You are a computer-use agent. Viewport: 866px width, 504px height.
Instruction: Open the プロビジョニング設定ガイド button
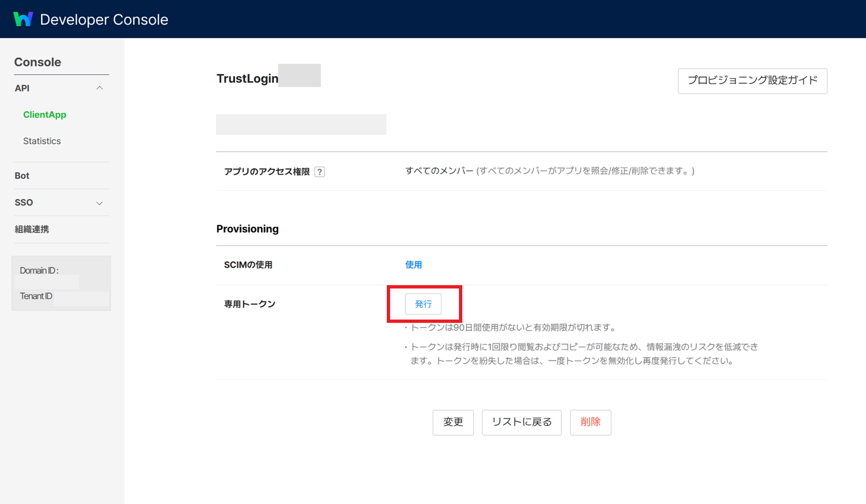pos(752,81)
